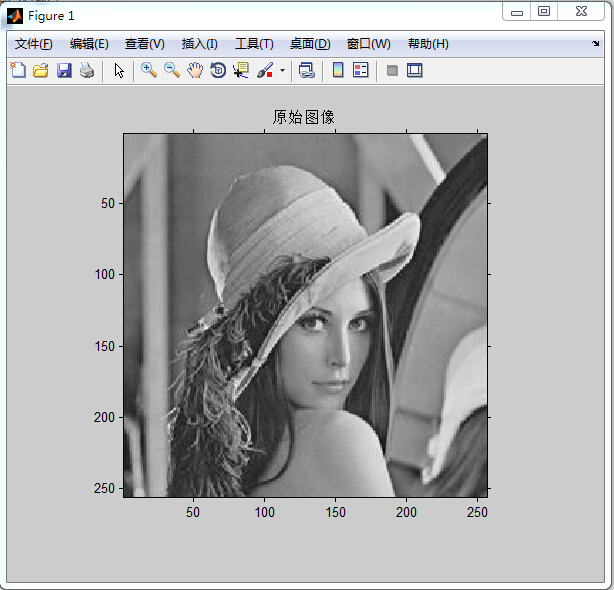Open the 窗口(W) menu
The image size is (614, 590).
(369, 44)
